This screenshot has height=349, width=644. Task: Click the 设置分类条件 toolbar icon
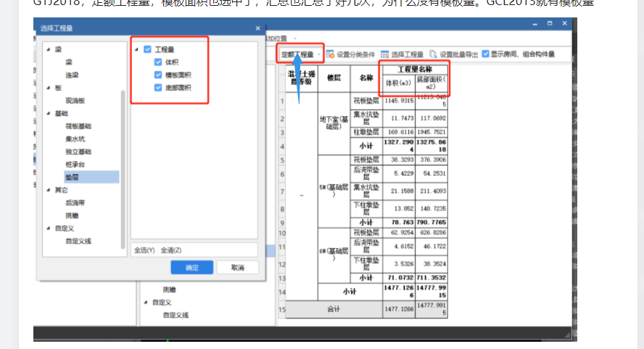[x=330, y=54]
